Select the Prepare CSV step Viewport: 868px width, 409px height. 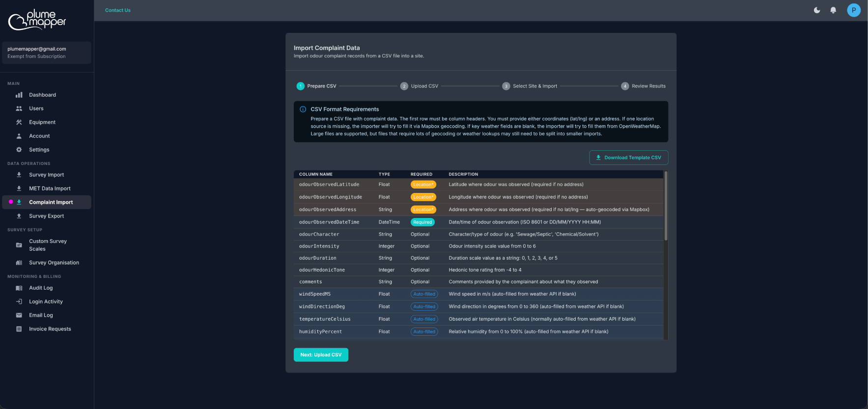tap(316, 86)
